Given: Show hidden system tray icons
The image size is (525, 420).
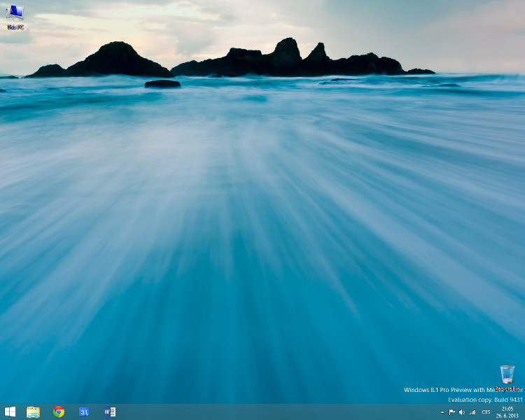Looking at the screenshot, I should point(442,412).
